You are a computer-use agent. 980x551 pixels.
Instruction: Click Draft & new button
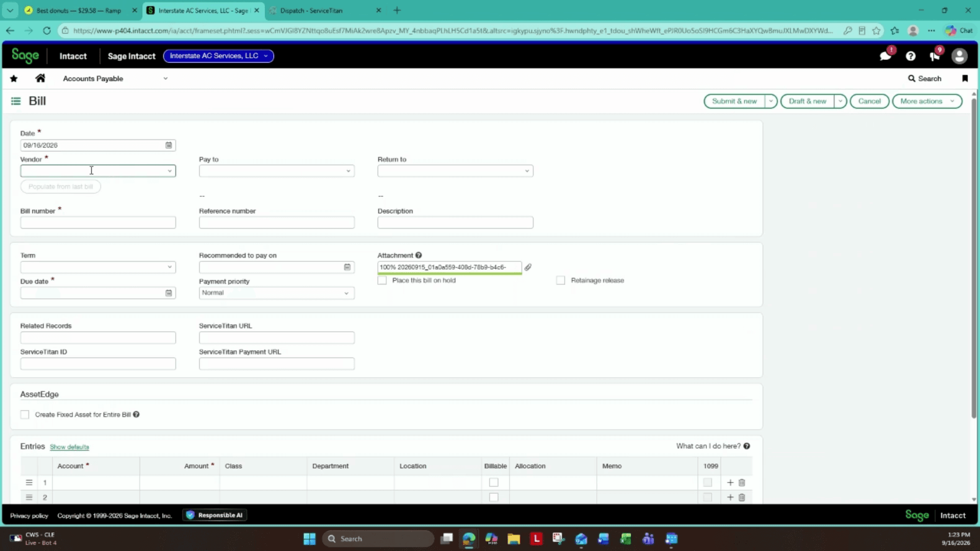[807, 101]
